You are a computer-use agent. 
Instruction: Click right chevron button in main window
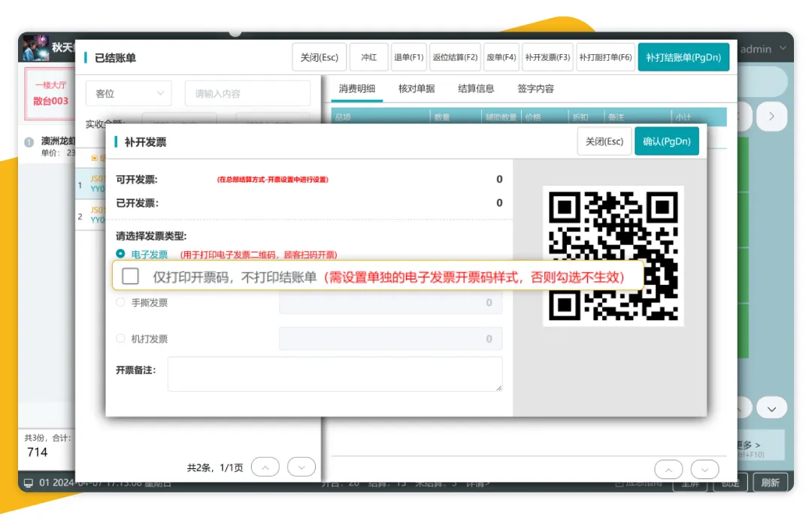click(771, 116)
